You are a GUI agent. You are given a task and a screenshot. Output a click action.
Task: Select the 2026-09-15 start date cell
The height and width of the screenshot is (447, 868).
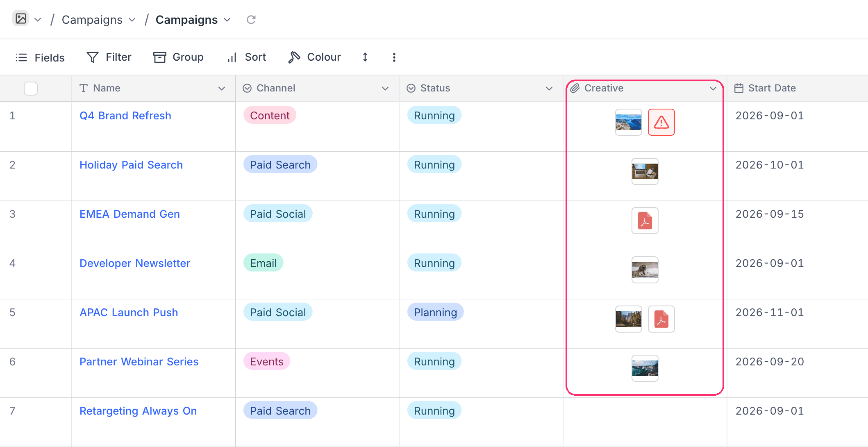797,226
